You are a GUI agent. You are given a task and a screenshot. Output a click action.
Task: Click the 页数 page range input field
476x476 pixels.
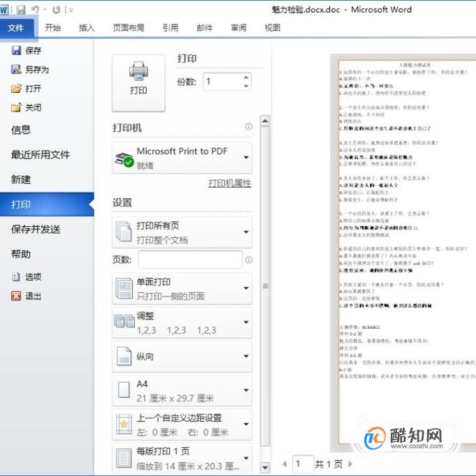[x=190, y=259]
